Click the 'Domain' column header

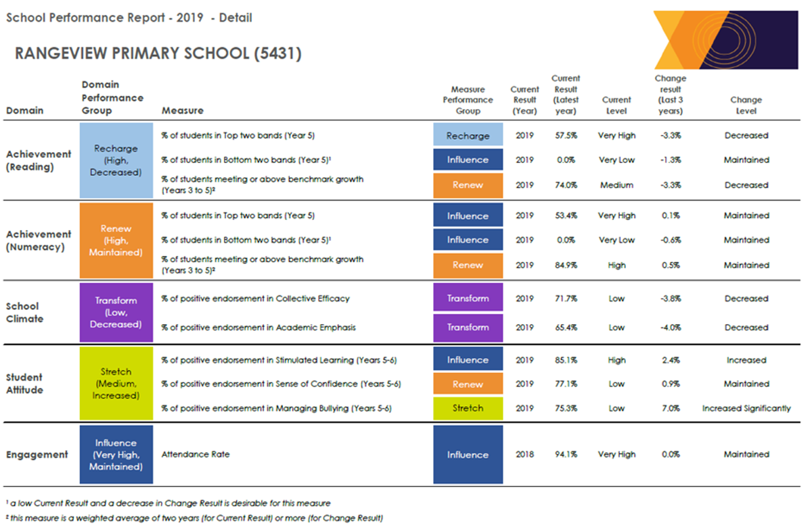coord(25,110)
